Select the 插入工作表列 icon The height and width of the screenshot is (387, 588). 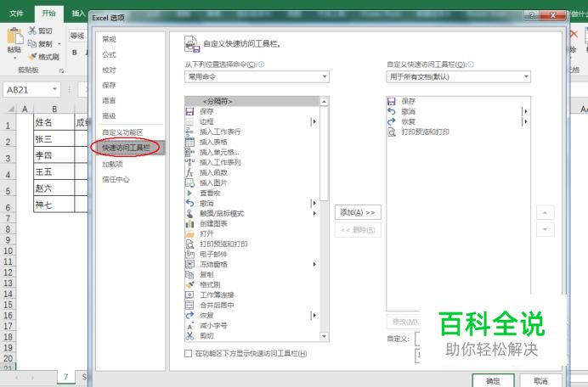(x=189, y=162)
